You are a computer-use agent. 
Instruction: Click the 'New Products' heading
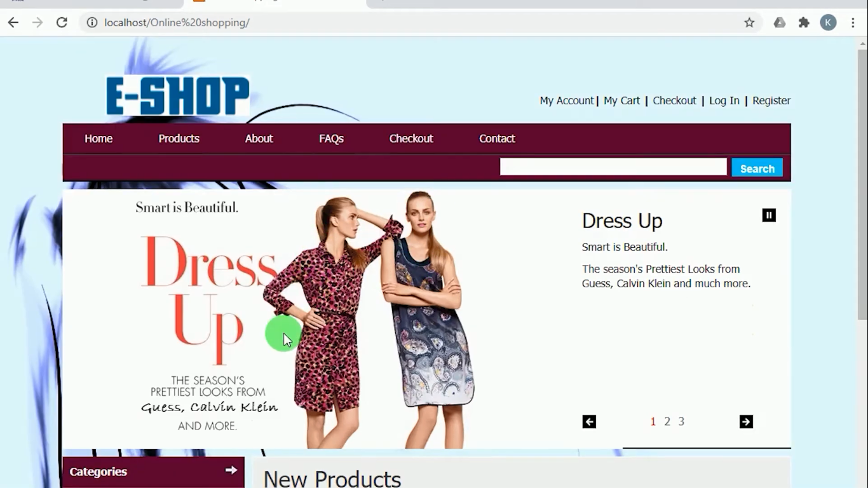coord(332,478)
